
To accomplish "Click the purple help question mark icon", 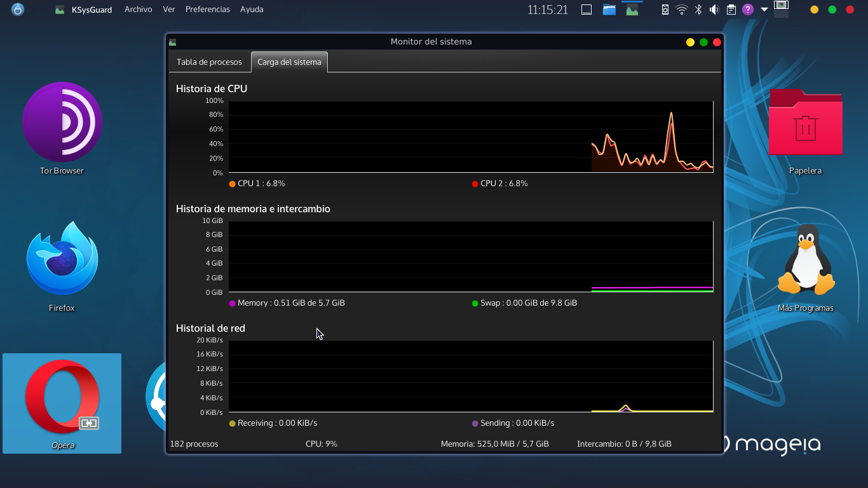I will (x=748, y=10).
